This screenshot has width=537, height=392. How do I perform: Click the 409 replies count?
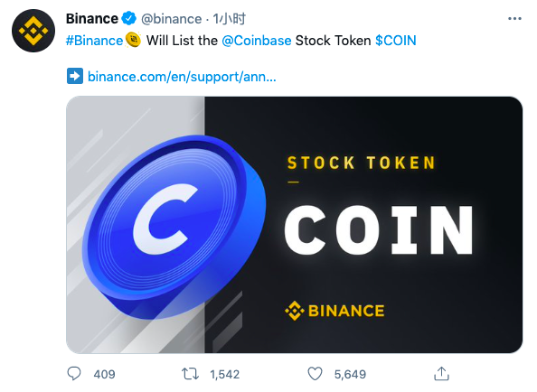pos(105,374)
